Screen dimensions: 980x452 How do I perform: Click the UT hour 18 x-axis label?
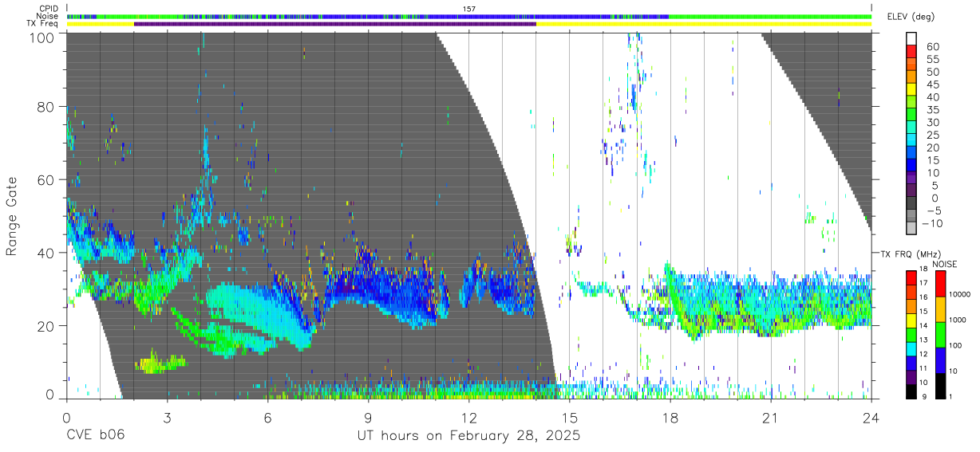(670, 417)
